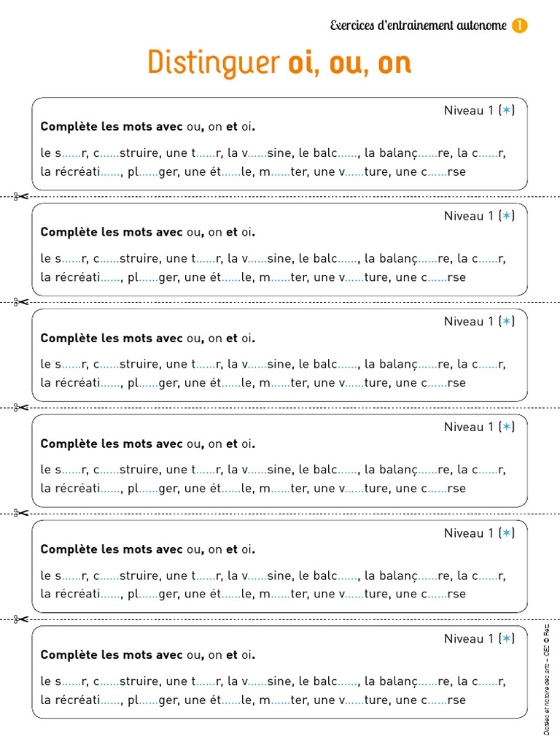Click the orange number 1 badge

520,26
